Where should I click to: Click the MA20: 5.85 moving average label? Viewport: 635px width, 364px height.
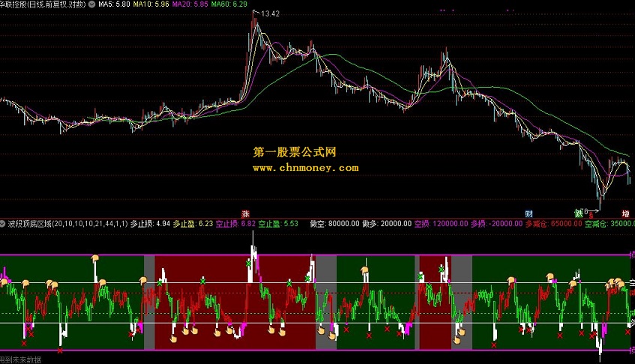pyautogui.click(x=190, y=4)
